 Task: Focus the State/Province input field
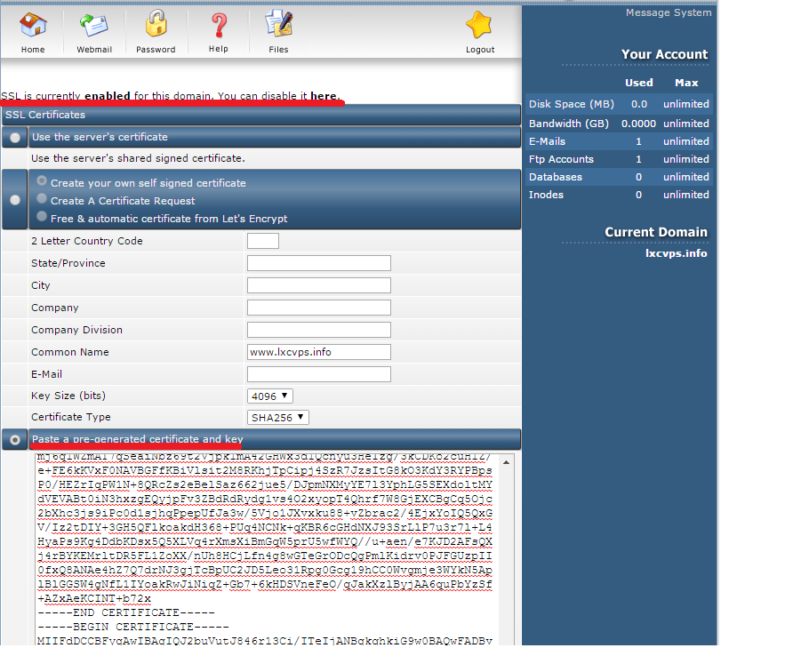319,263
